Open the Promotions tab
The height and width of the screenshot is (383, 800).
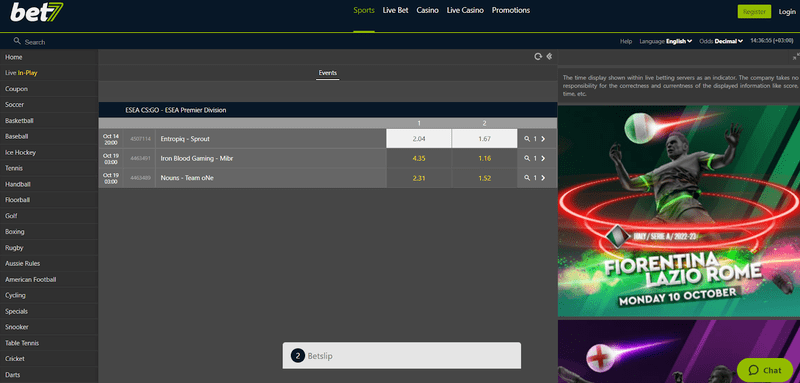511,10
